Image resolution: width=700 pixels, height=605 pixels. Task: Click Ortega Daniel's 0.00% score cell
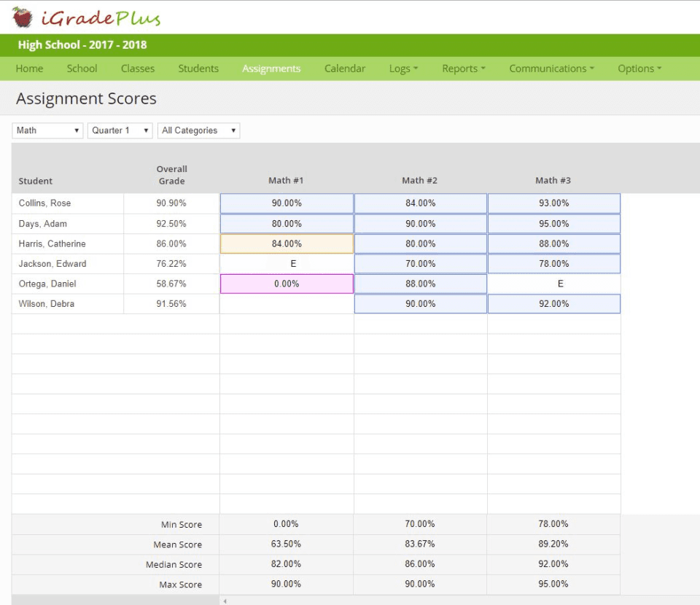287,284
